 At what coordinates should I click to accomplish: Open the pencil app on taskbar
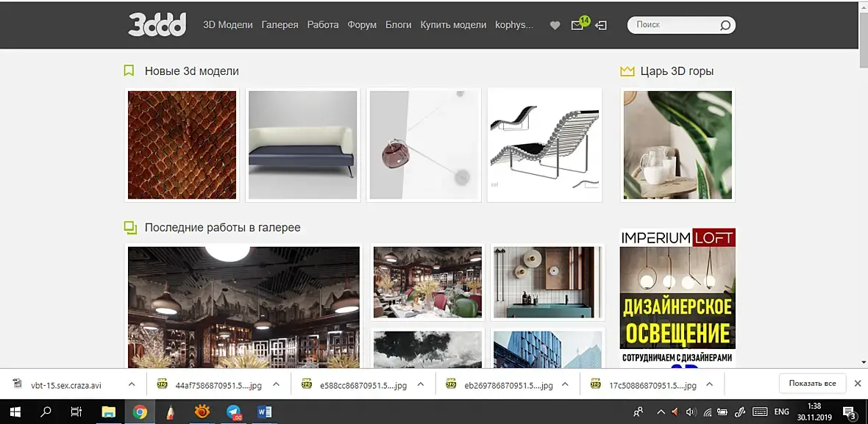click(x=171, y=412)
